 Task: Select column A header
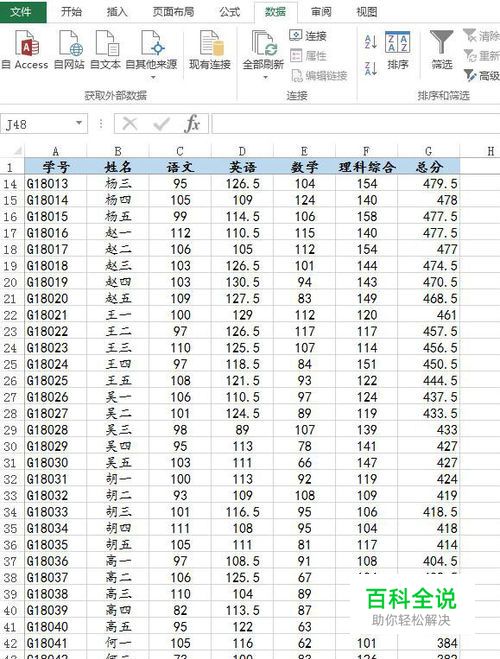pos(55,151)
